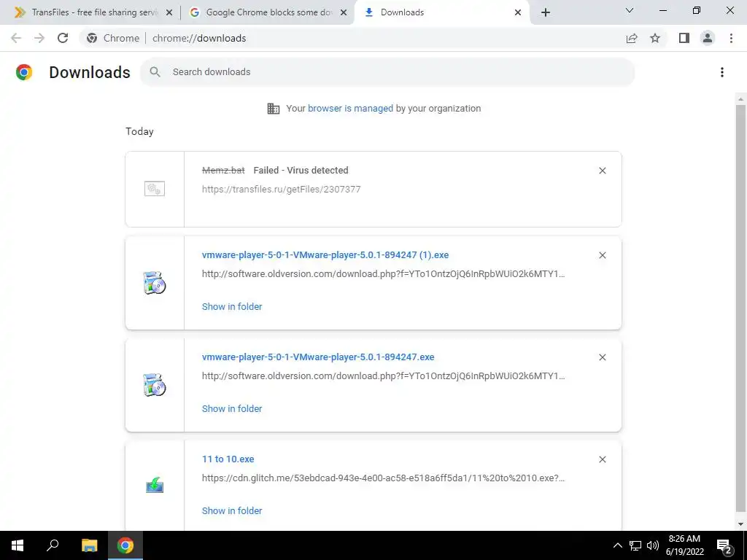Open the side panel icon
Viewport: 747px width, 560px height.
click(684, 38)
